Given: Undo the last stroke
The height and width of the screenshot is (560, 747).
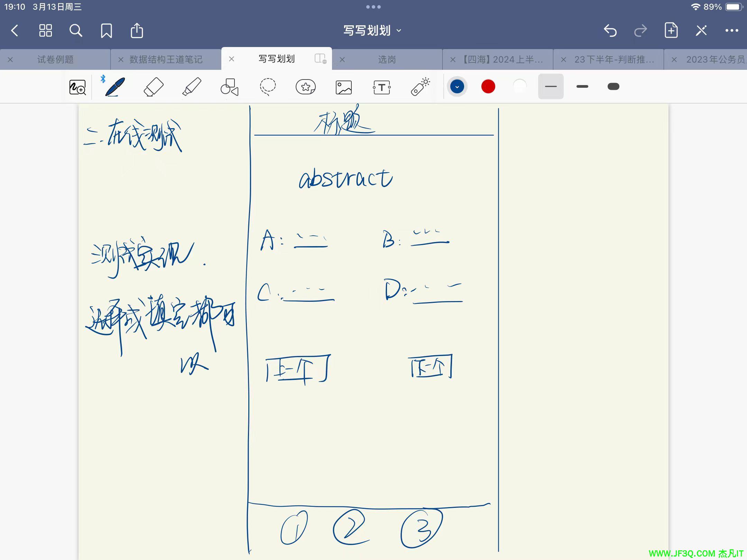Looking at the screenshot, I should click(610, 30).
